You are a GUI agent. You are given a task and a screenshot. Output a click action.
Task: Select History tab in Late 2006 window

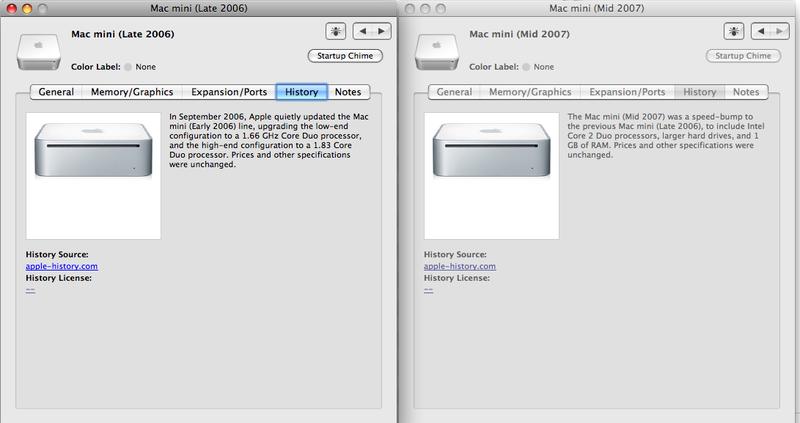(x=302, y=92)
